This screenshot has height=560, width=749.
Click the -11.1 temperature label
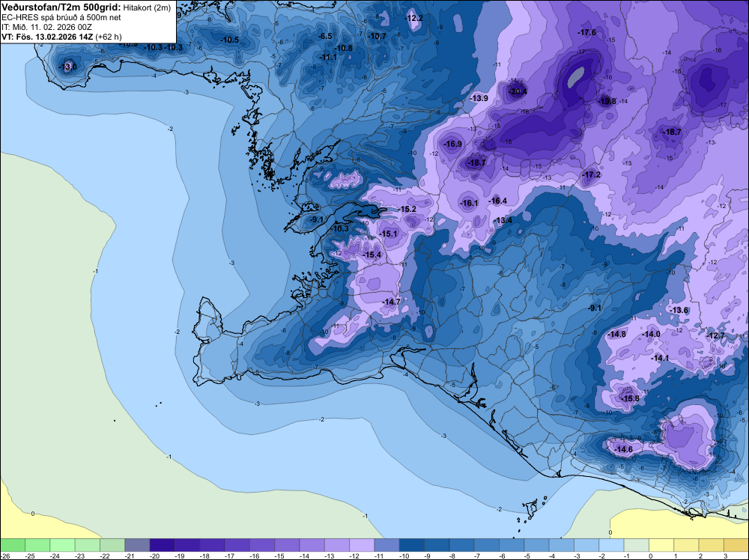pos(328,58)
